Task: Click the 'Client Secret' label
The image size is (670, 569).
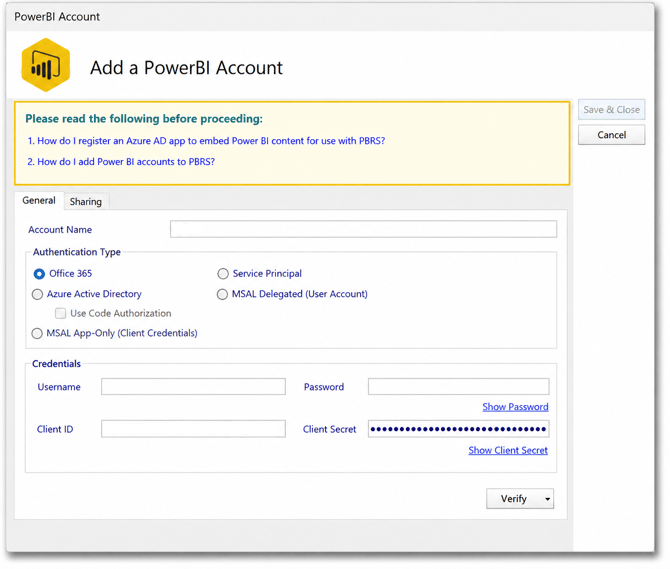Action: click(329, 429)
